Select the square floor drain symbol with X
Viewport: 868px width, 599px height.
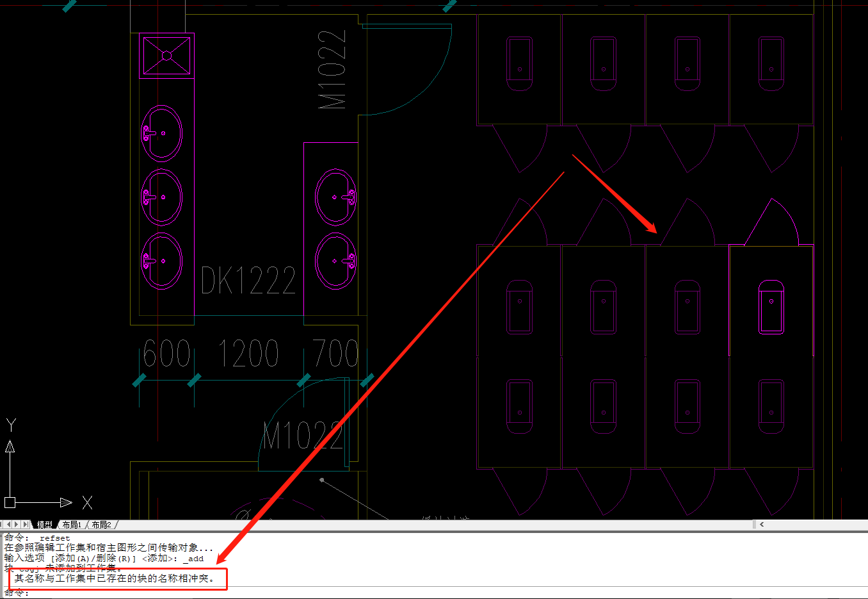[166, 56]
